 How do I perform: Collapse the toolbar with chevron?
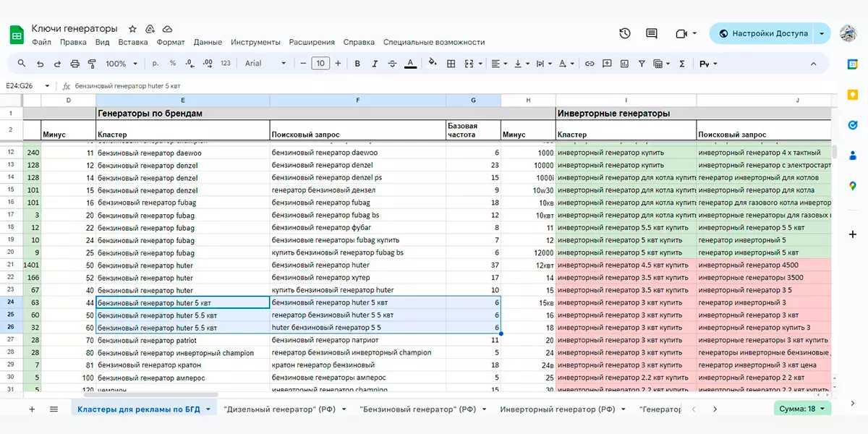tap(813, 64)
